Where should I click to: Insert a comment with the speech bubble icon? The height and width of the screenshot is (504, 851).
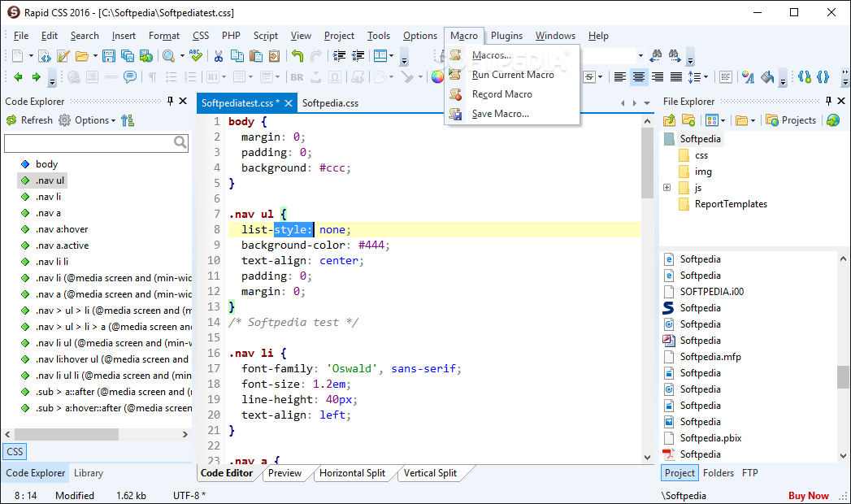click(130, 77)
